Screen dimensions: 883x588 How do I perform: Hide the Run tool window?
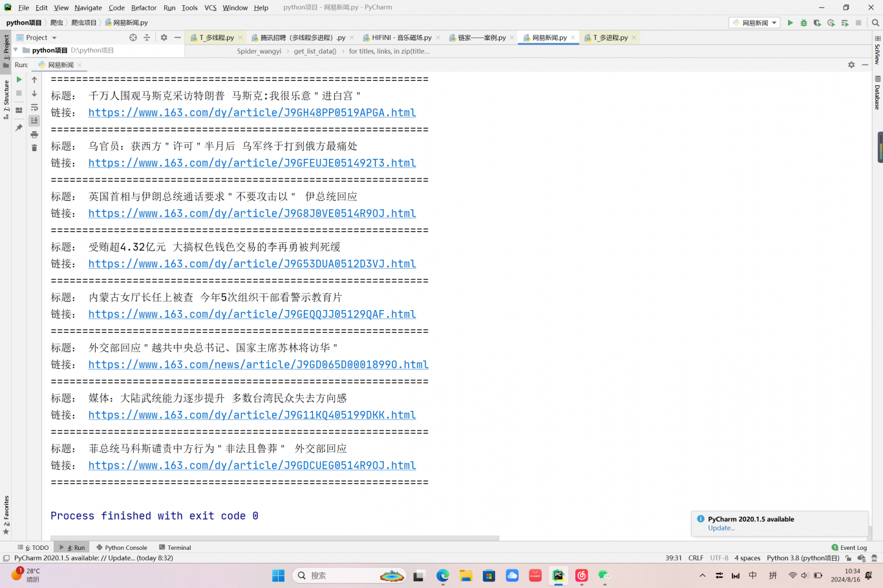pyautogui.click(x=865, y=65)
